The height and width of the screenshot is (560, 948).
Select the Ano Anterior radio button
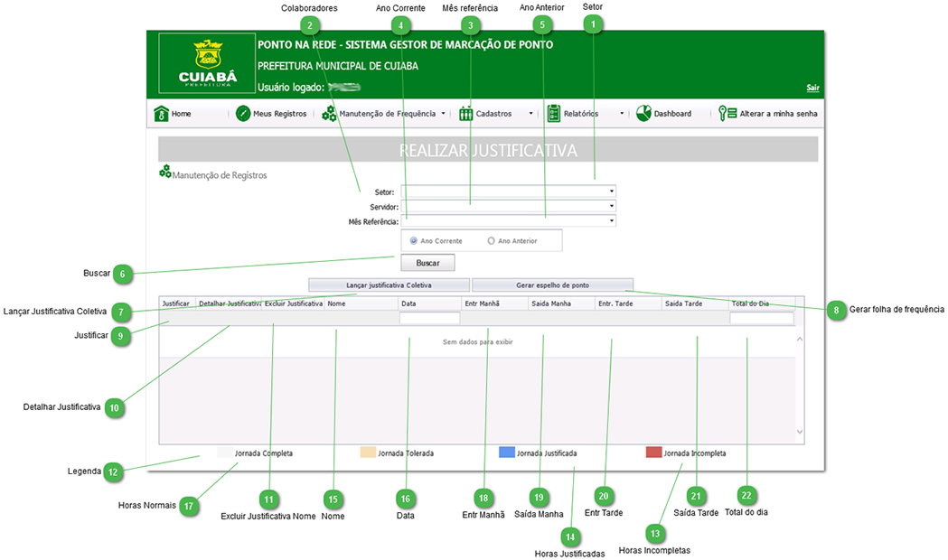(x=491, y=240)
